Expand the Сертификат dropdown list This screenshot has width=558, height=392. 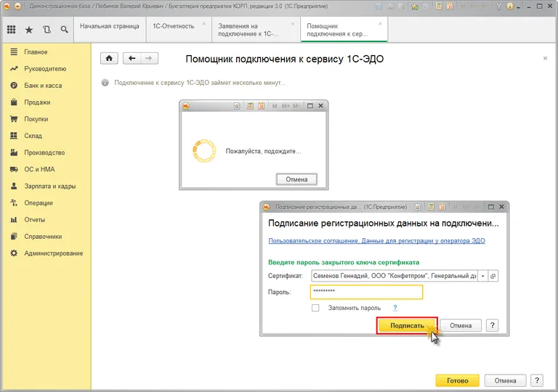click(x=482, y=276)
